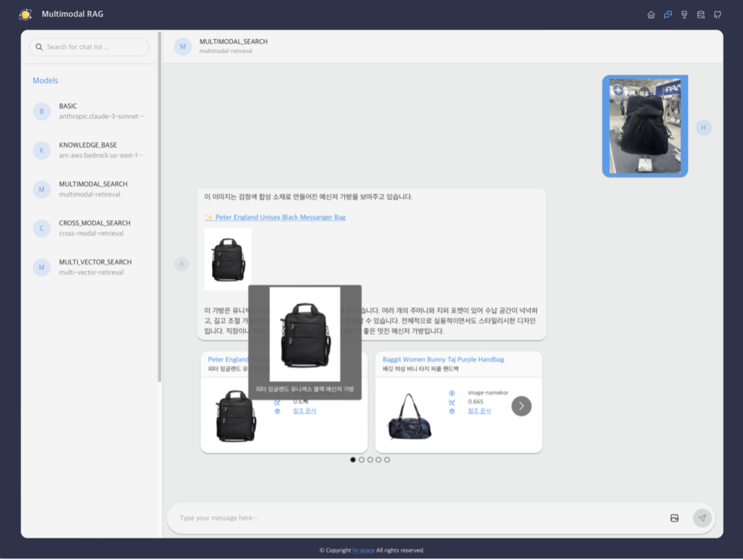Click the popup caption 피터 잉글랜드 유니섹스 블랙 메신저 가방
The height and width of the screenshot is (560, 743).
click(305, 390)
